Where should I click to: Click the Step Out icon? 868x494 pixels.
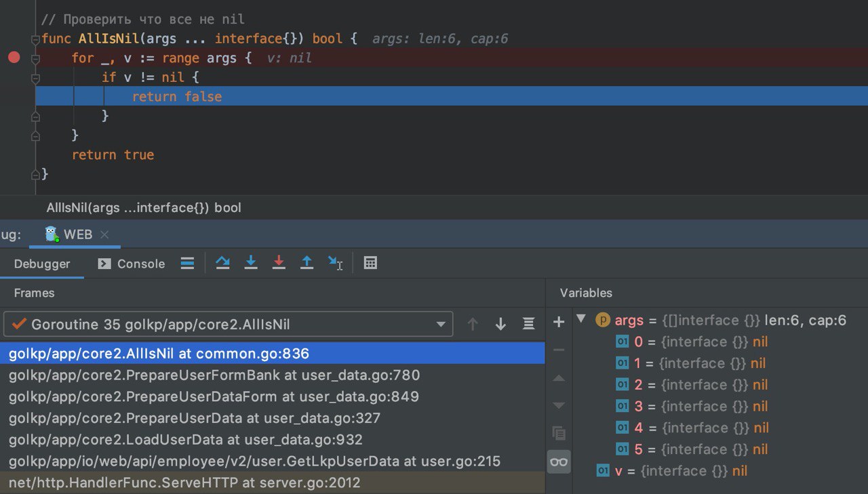click(307, 263)
